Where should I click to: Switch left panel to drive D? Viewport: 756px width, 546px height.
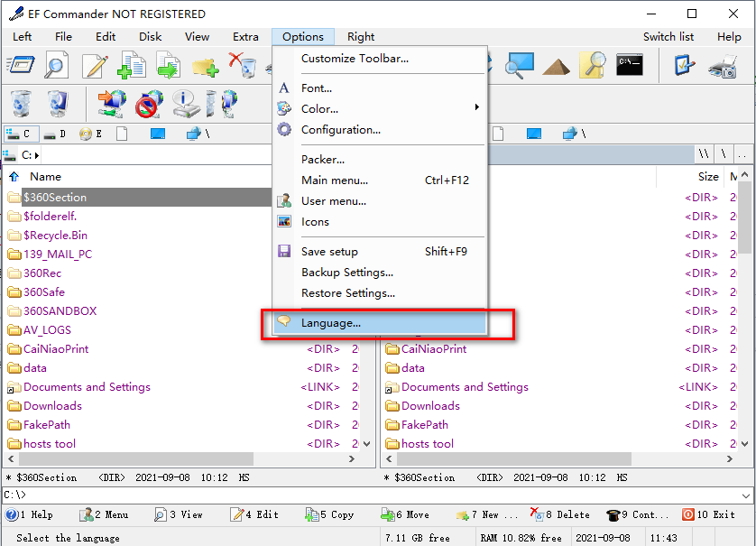55,134
